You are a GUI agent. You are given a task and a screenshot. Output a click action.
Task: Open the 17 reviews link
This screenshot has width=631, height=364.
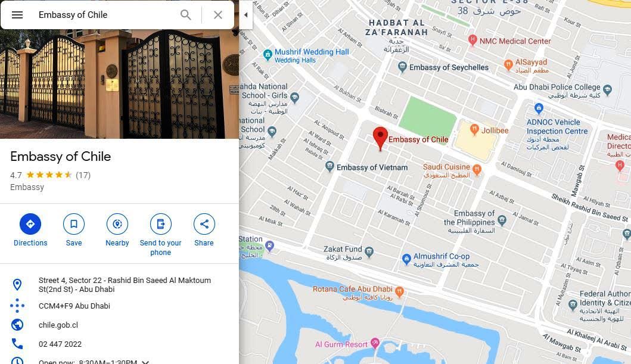tap(83, 175)
